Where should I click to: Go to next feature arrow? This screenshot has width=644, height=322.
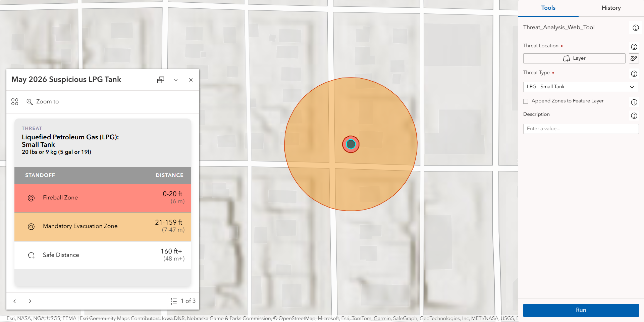[30, 301]
